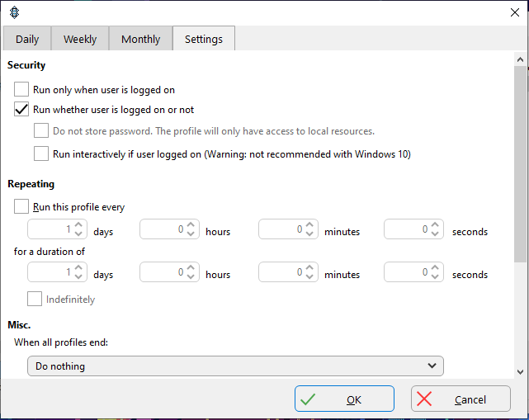The height and width of the screenshot is (420, 529).
Task: Increase repeat interval minutes with up arrow
Action: [309, 225]
